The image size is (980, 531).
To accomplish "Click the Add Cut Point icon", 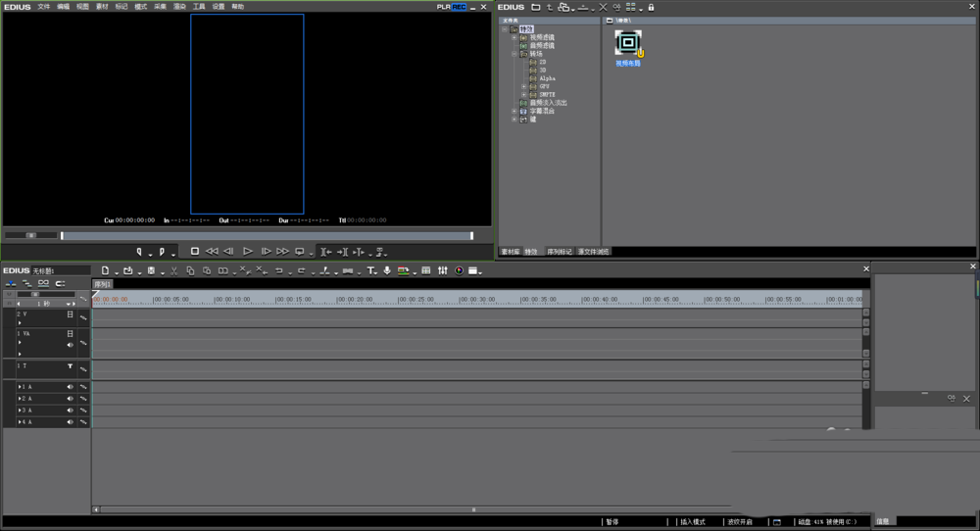I will tap(324, 270).
